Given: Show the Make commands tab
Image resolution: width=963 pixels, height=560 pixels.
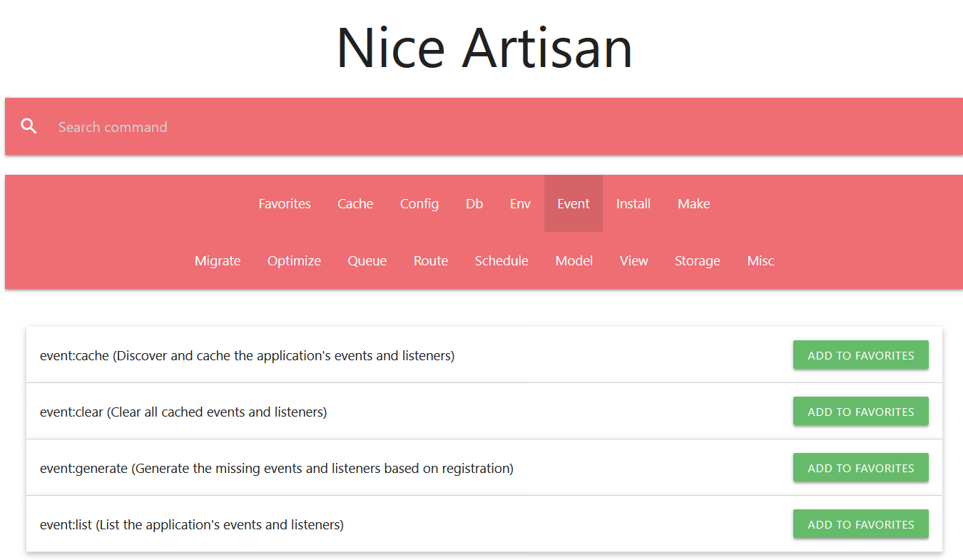Looking at the screenshot, I should [693, 204].
